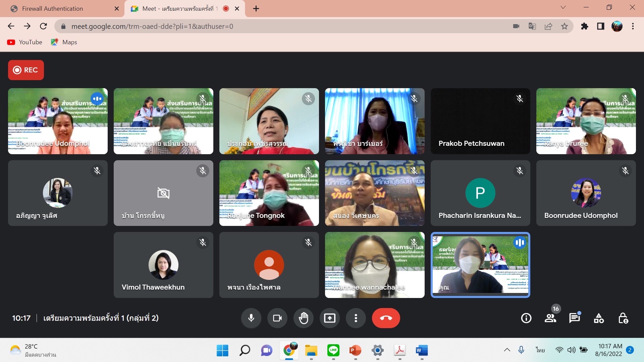The height and width of the screenshot is (362, 644).
Task: Open LINE app from the taskbar
Action: click(x=333, y=350)
